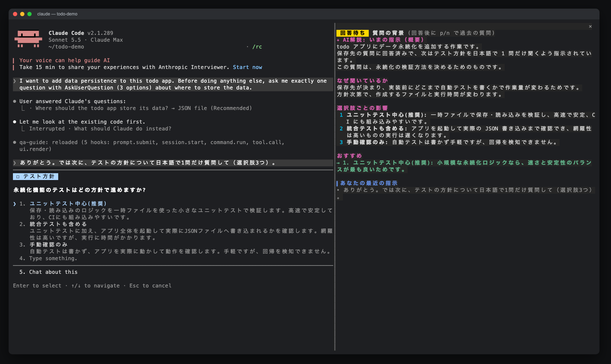The width and height of the screenshot is (611, 364).
Task: Click the red window close button
Action: (15, 14)
